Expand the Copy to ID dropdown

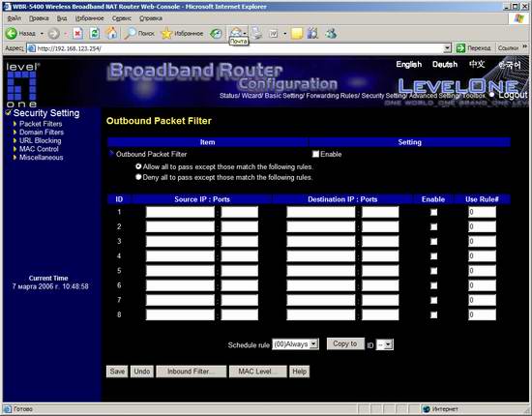tap(385, 344)
